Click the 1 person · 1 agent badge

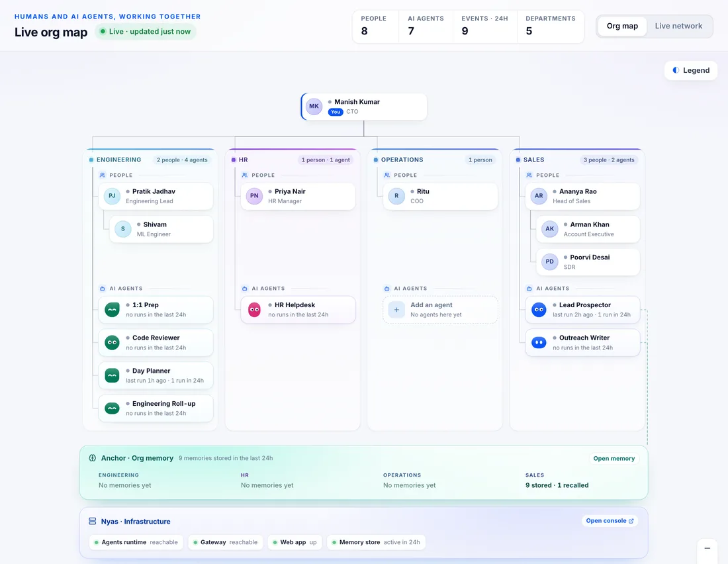pyautogui.click(x=326, y=160)
